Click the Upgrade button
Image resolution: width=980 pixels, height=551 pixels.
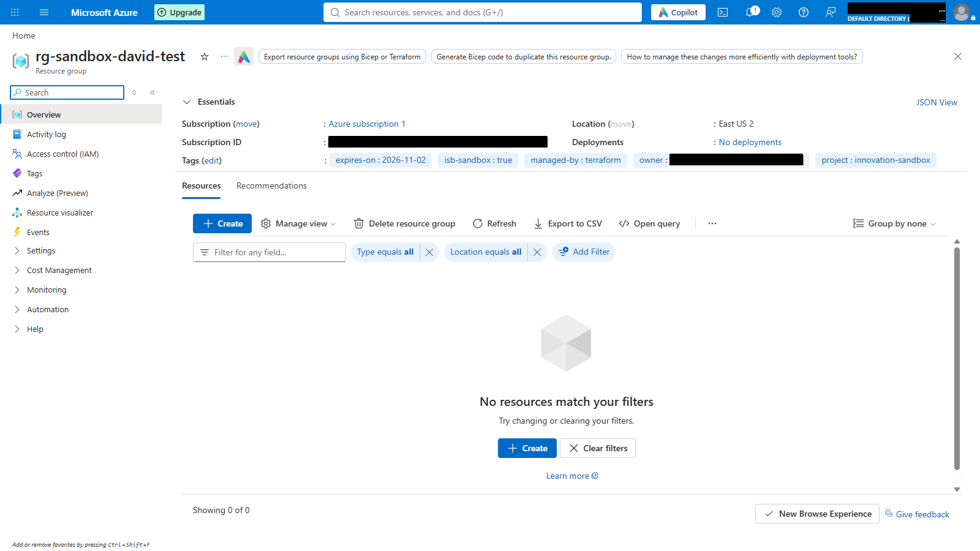179,12
